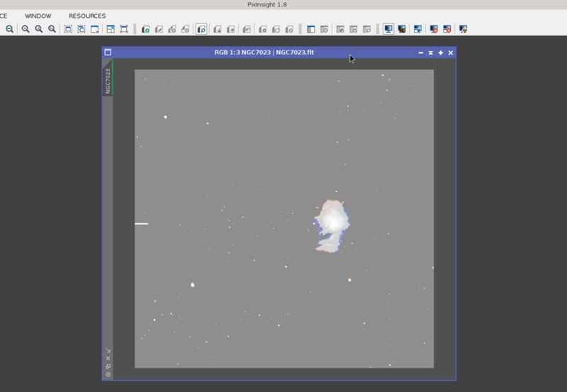Click the 1:1 zoom magnifier, last in the group
This screenshot has height=392, width=567.
pyautogui.click(x=52, y=29)
